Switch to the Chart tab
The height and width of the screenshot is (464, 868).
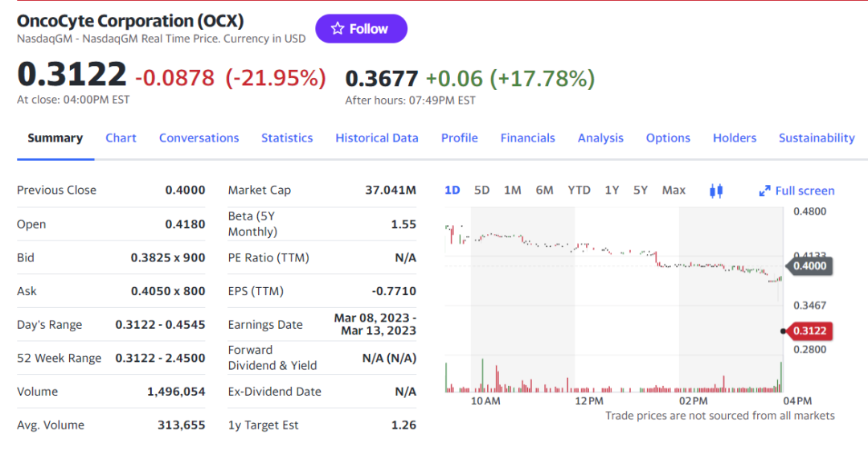121,138
